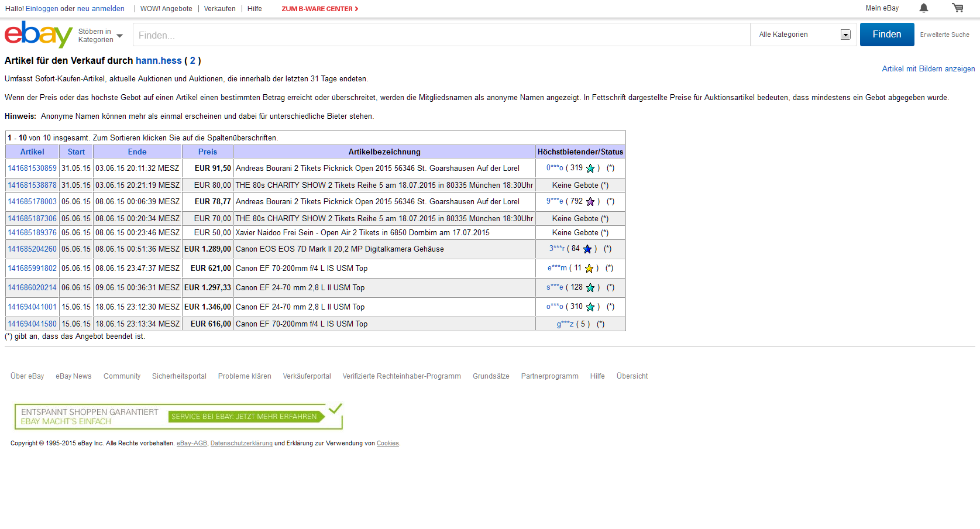Open item number 141686020214
This screenshot has height=529, width=980.
(32, 288)
